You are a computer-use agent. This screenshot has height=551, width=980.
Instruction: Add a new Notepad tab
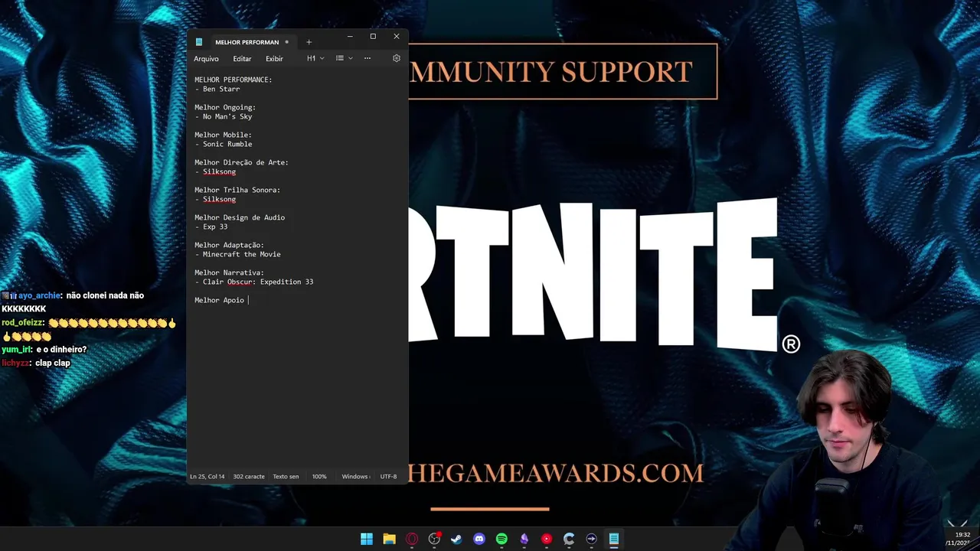tap(309, 42)
